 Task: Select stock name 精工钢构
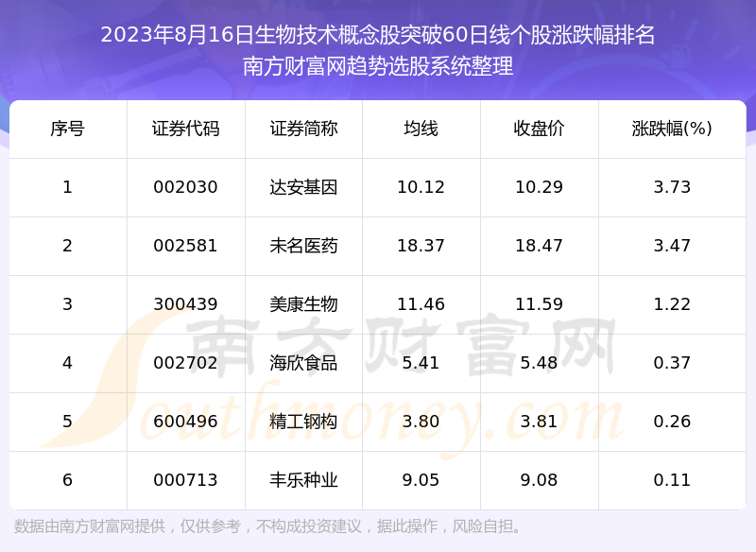coord(303,422)
